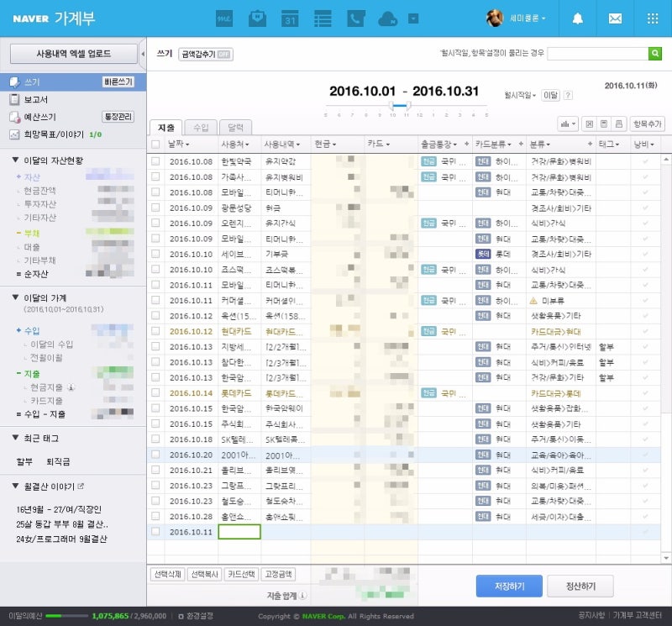Check the 2016.10.18 SK텔레 row checkbox
This screenshot has height=626, width=672.
click(155, 439)
